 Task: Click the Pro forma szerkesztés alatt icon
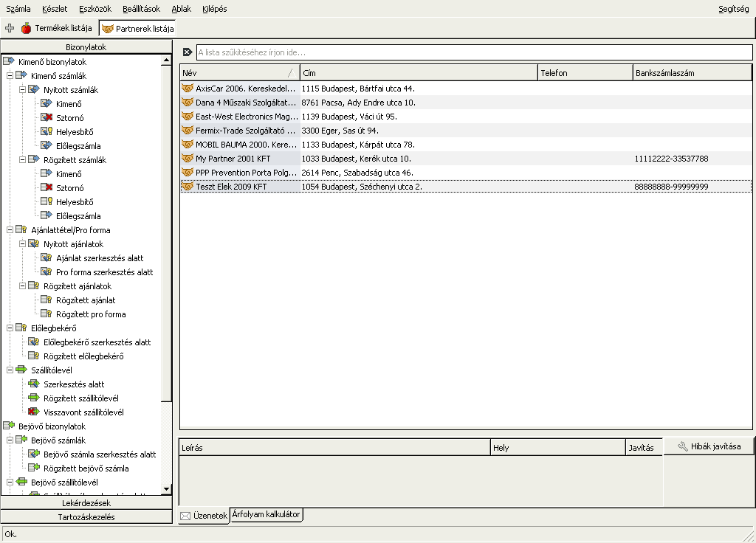[47, 271]
